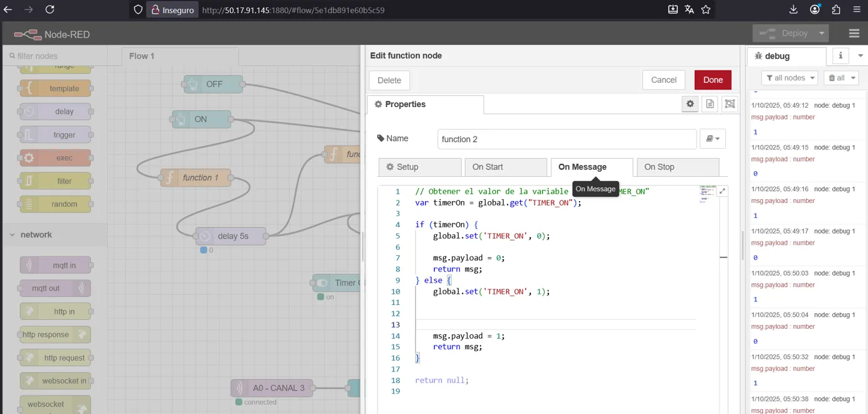This screenshot has width=868, height=414.
Task: Reload the browser page
Action: [50, 9]
